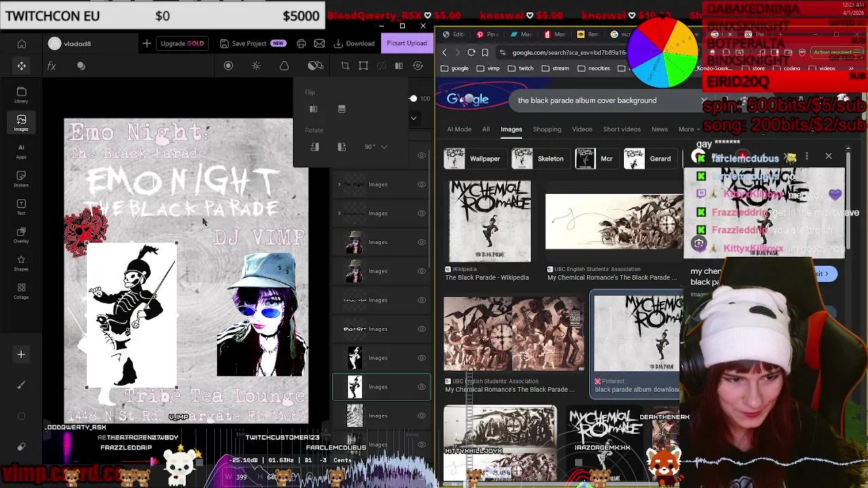The image size is (868, 488).
Task: Click the plus icon on left sidebar
Action: click(x=21, y=354)
